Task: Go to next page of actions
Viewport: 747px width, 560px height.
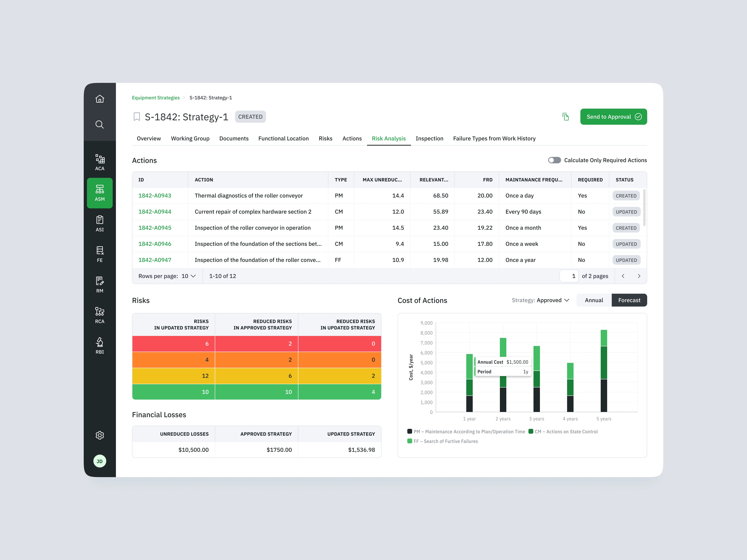Action: [x=639, y=276]
